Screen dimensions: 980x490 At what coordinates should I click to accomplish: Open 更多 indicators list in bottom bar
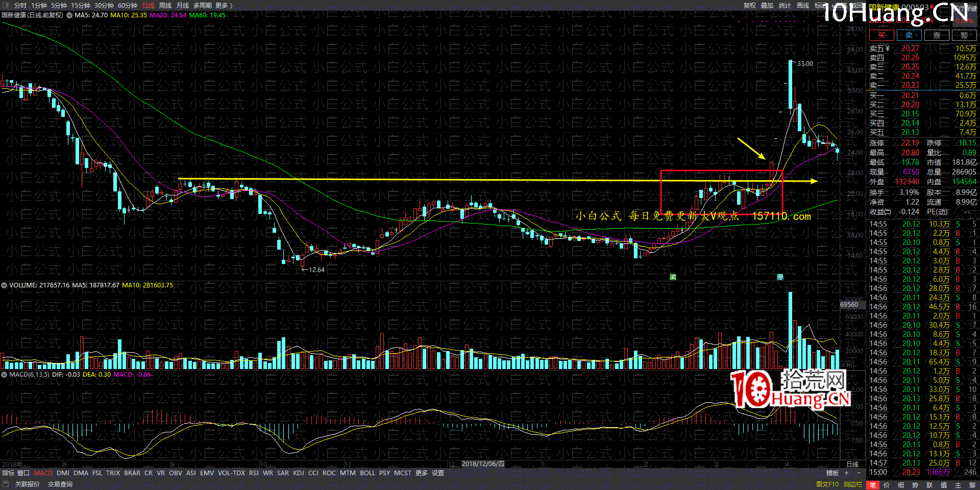tap(421, 473)
